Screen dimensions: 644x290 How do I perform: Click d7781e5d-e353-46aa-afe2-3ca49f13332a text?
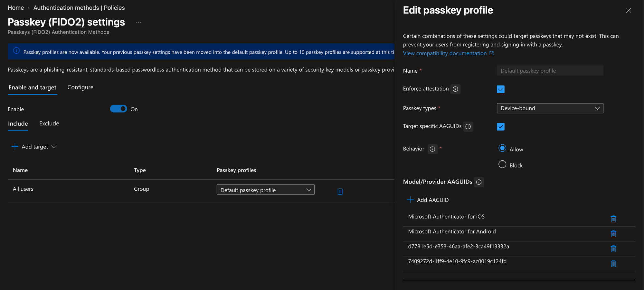pyautogui.click(x=459, y=247)
